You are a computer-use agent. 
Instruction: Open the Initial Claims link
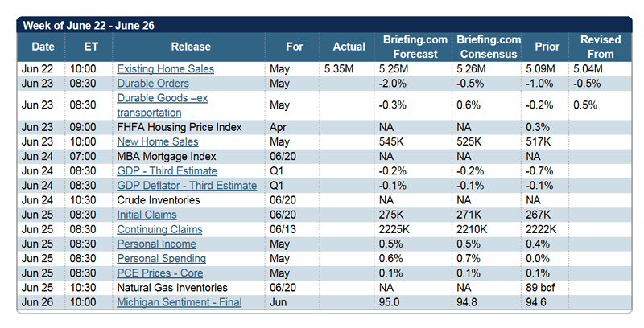pyautogui.click(x=147, y=215)
